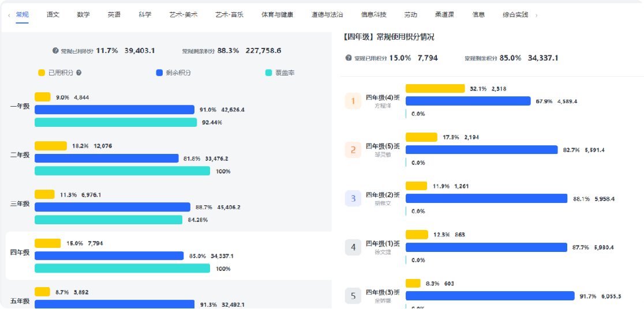
Task: Click help icon next to 已用积分 legend
Action: click(78, 73)
